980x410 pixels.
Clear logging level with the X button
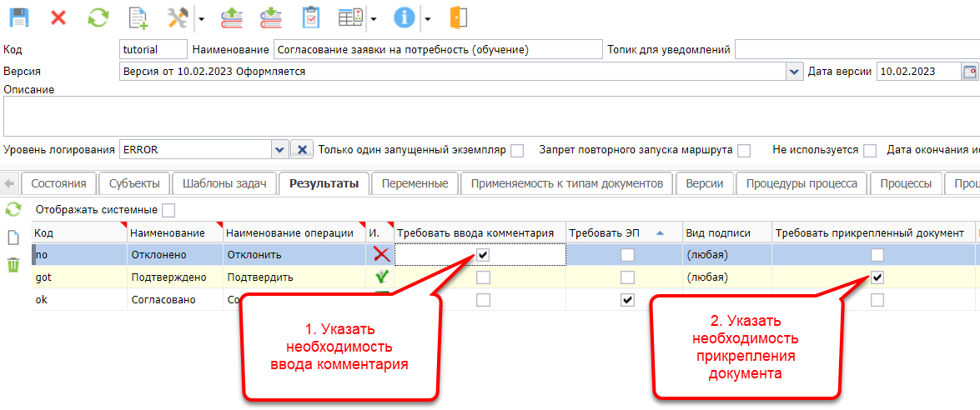coord(301,150)
